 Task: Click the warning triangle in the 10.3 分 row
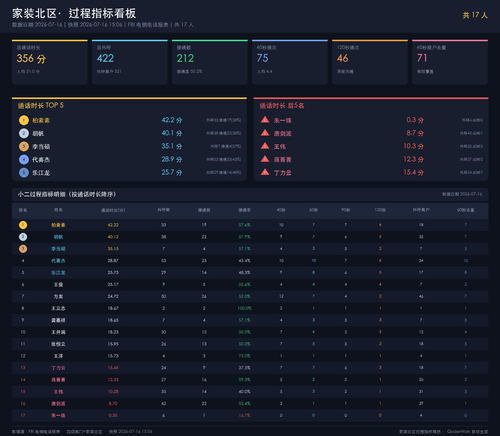click(x=265, y=146)
